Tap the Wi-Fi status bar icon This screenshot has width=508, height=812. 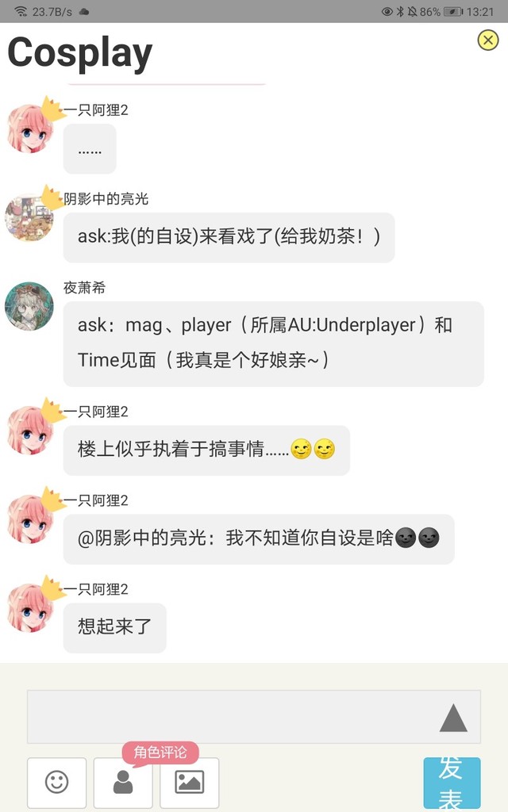click(21, 11)
